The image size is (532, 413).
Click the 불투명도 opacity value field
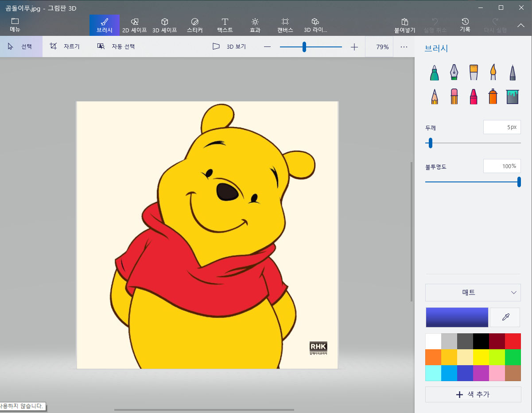[502, 166]
